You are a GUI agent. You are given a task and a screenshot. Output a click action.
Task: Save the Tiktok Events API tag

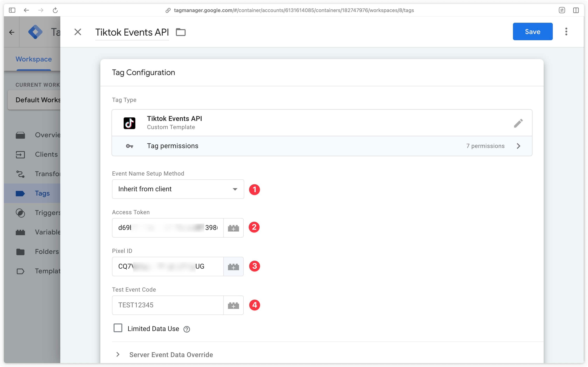533,31
